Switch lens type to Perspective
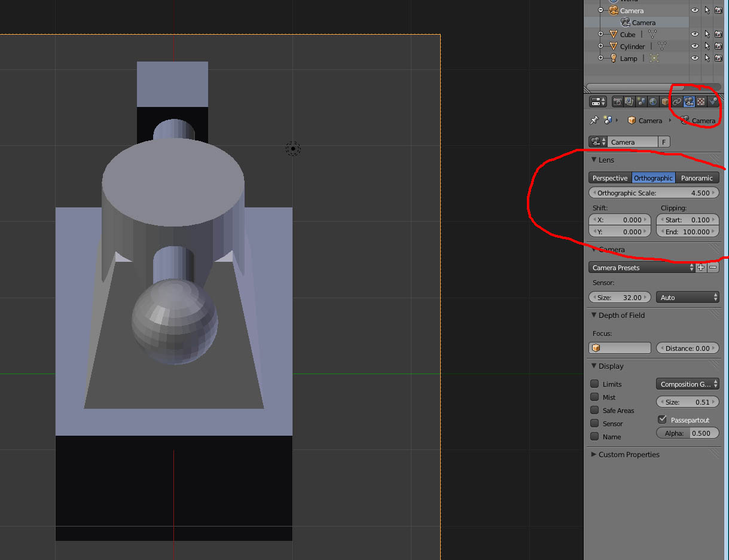This screenshot has width=729, height=560. pyautogui.click(x=610, y=178)
